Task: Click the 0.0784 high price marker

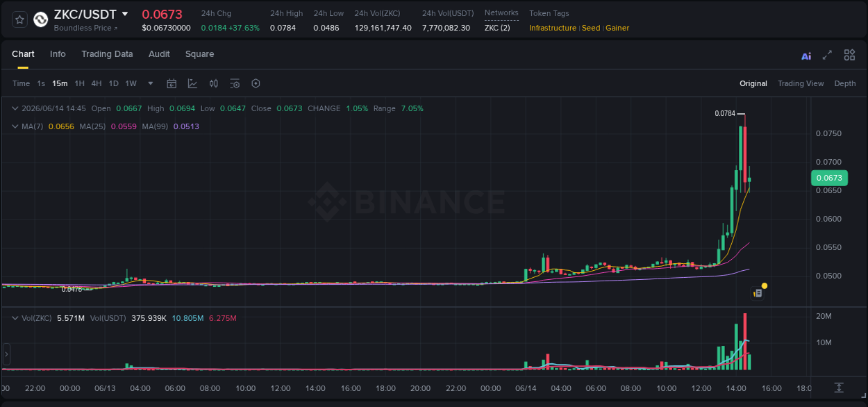Action: click(725, 113)
